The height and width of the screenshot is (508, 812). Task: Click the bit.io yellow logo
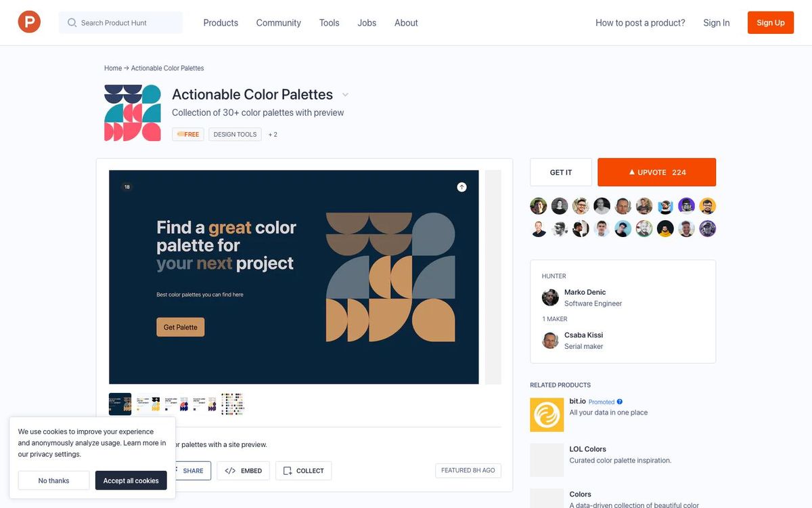click(547, 415)
